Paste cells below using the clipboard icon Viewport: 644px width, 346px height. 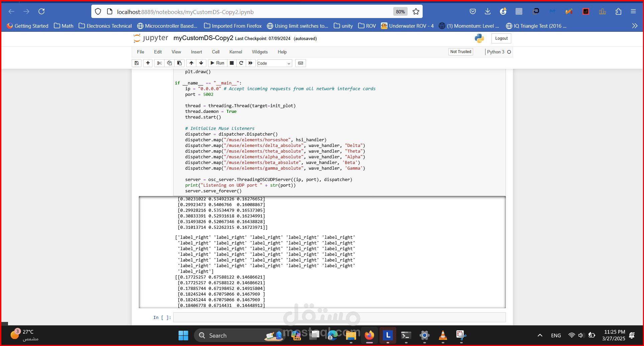pyautogui.click(x=179, y=63)
